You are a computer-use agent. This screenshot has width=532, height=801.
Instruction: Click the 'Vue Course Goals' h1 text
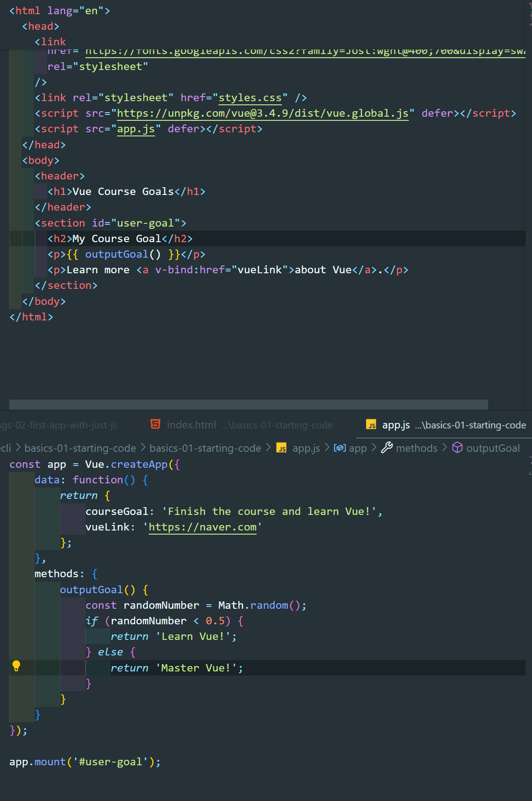123,191
